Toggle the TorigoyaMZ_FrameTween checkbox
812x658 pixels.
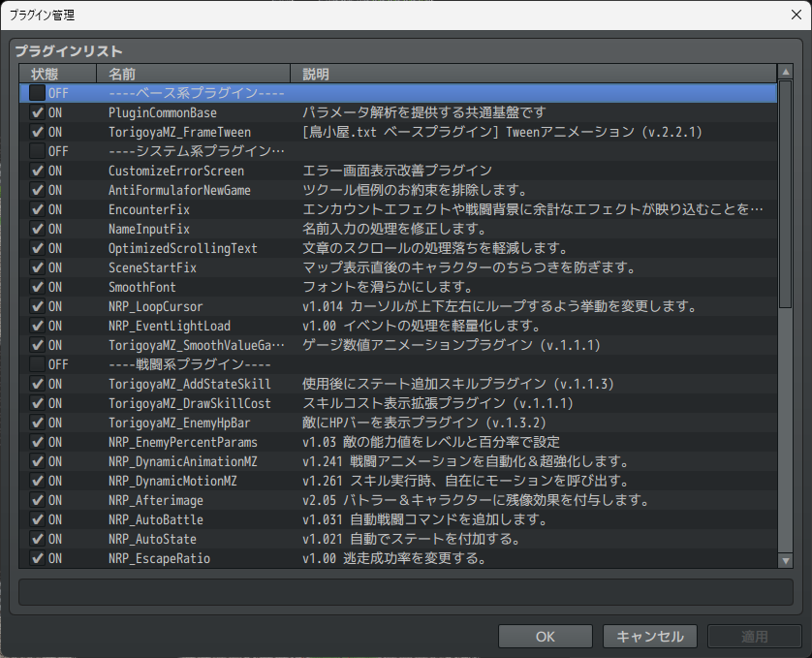pos(37,132)
